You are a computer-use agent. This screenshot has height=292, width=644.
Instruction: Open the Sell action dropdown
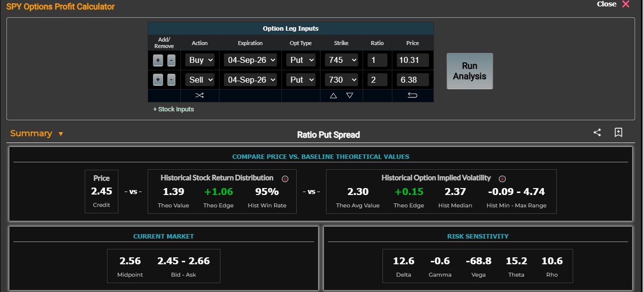(201, 79)
